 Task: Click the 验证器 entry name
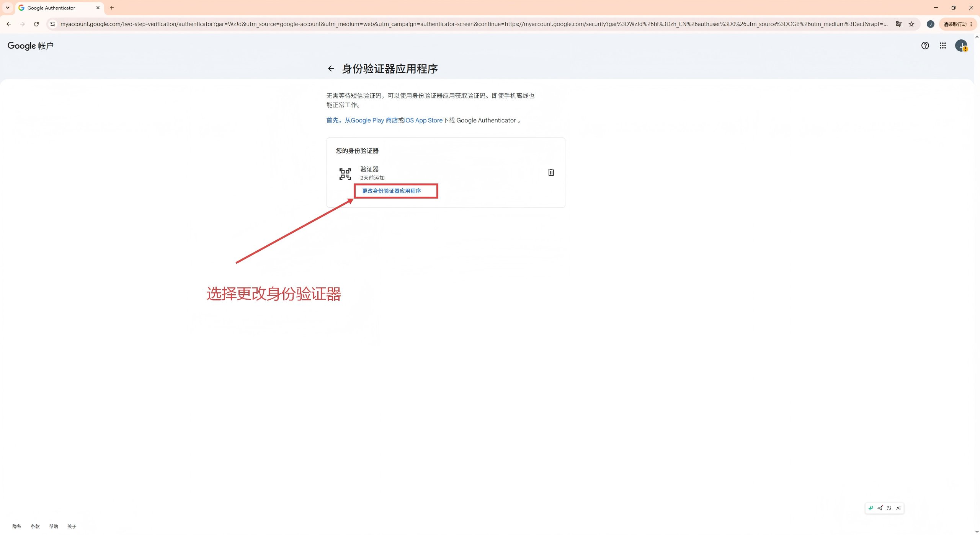pyautogui.click(x=369, y=169)
